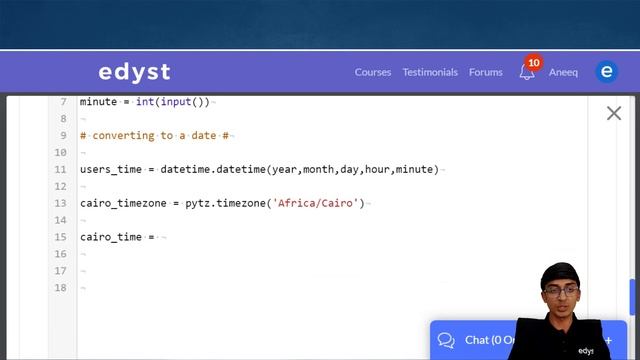Click 'datetime.datetime' call on line 11
Image resolution: width=640 pixels, height=360 pixels.
click(x=213, y=169)
